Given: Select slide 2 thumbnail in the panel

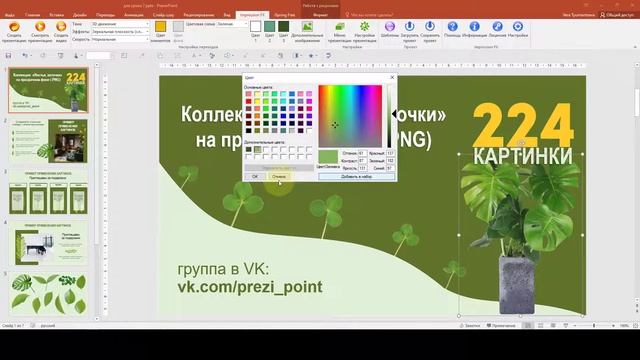Looking at the screenshot, I should click(x=48, y=141).
